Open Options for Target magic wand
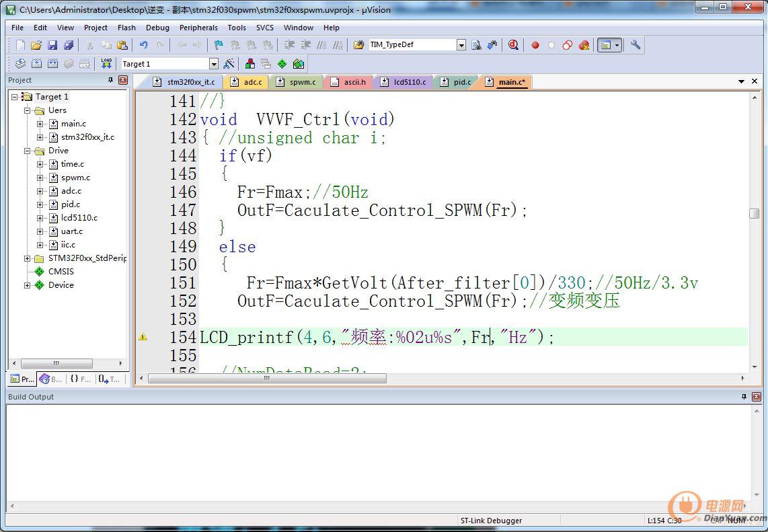The image size is (768, 532). click(229, 64)
